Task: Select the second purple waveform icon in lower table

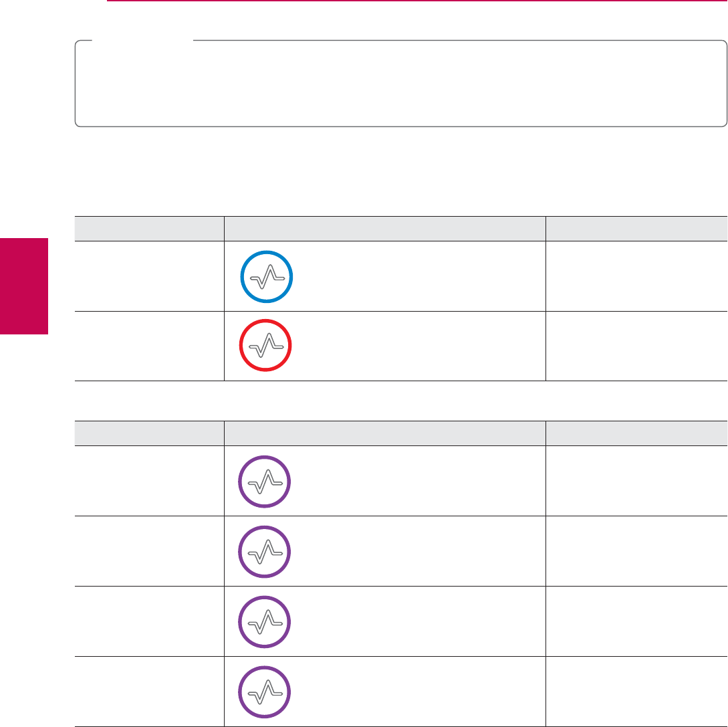Action: (x=265, y=552)
